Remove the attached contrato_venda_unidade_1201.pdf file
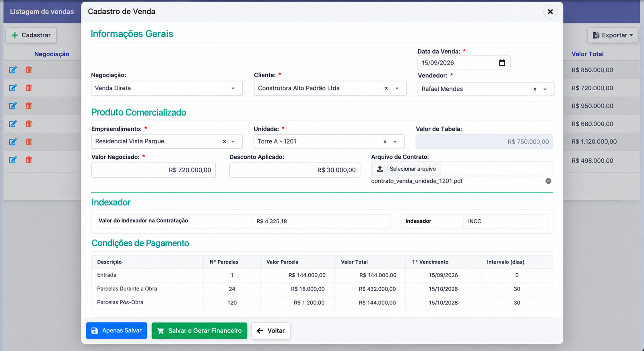644x351 pixels. point(548,181)
